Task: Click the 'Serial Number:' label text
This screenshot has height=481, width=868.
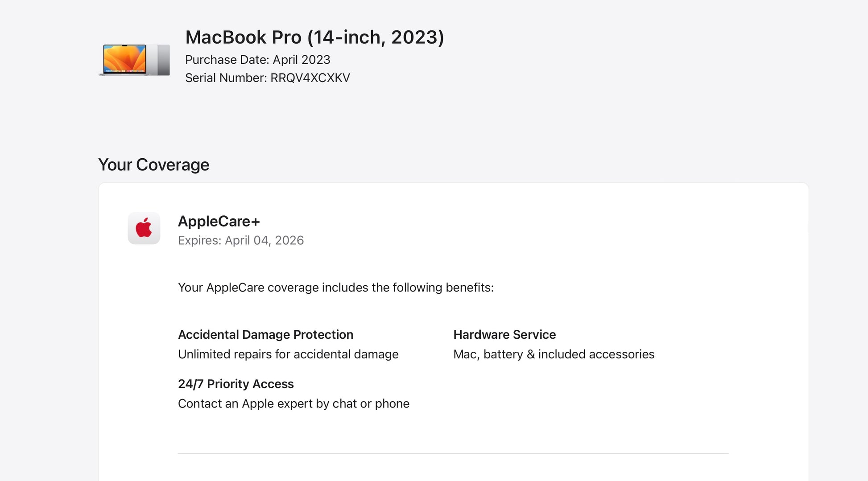Action: [x=226, y=78]
